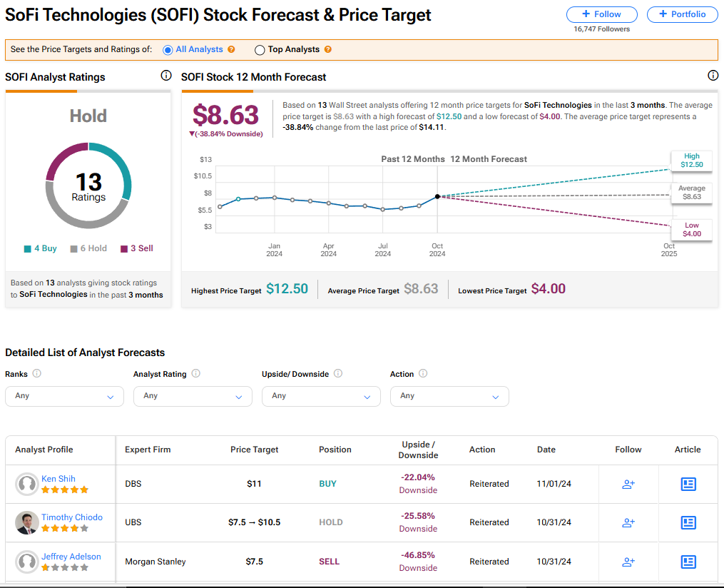Image resolution: width=724 pixels, height=588 pixels.
Task: Click the Expert Firm column header
Action: (x=148, y=450)
